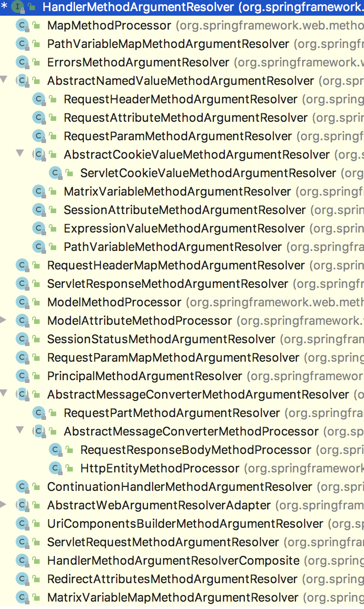Click the class icon beside RequestParamMapMethodArgumentResolver
Image resolution: width=364 pixels, height=609 pixels.
pos(22,358)
